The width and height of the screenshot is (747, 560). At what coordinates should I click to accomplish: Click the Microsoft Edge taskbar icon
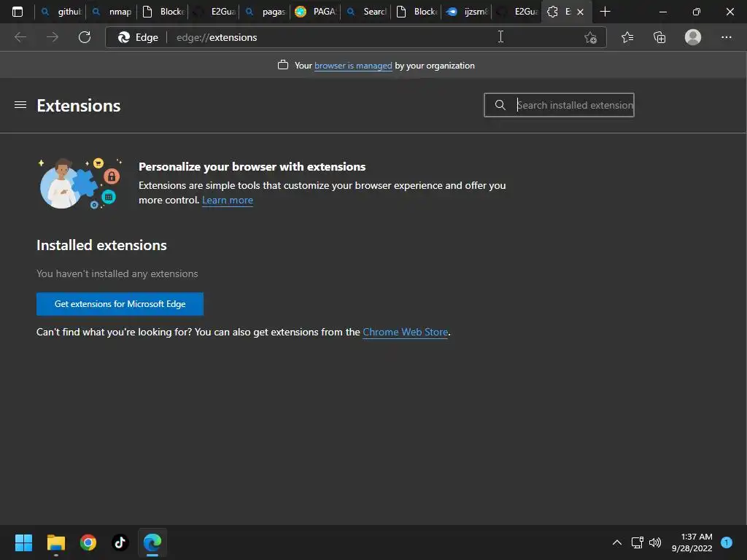152,542
